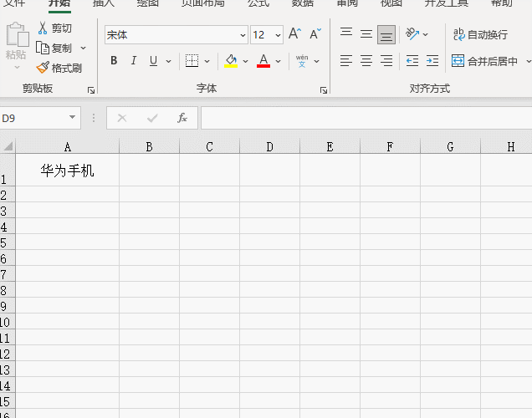
Task: Align text right
Action: coord(386,61)
